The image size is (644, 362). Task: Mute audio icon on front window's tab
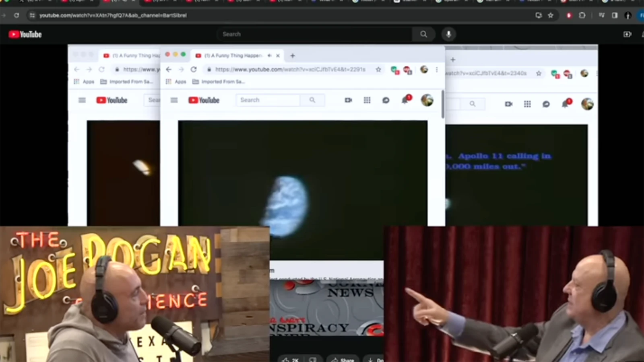269,56
